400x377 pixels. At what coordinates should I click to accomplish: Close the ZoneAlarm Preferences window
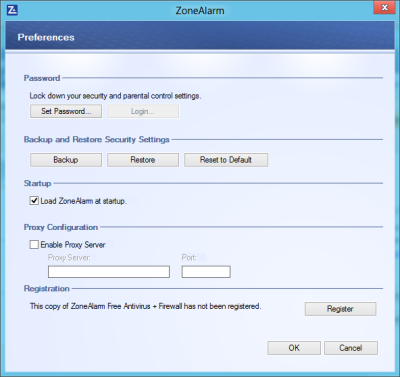[x=384, y=8]
